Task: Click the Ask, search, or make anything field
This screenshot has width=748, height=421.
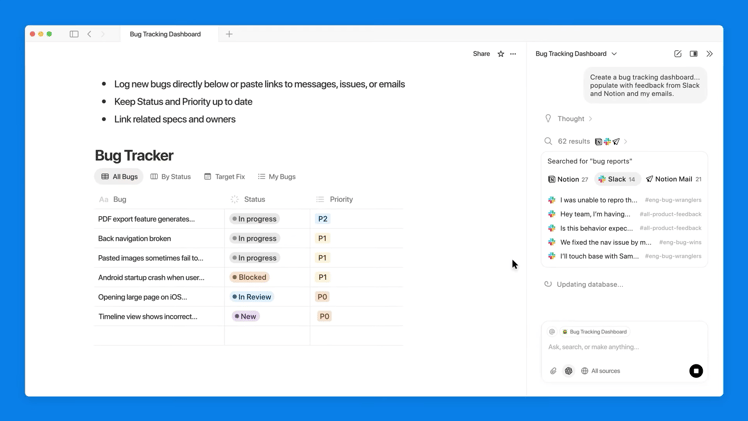Action: click(x=624, y=347)
